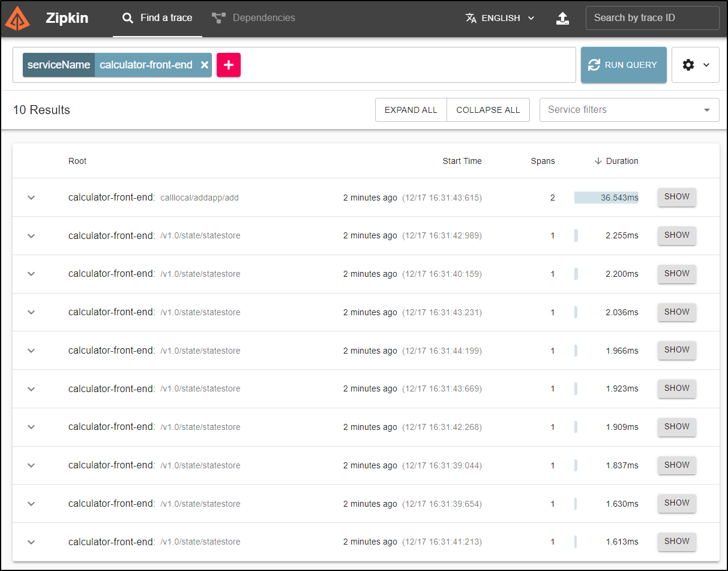
Task: Sort by the Duration column header
Action: point(622,161)
